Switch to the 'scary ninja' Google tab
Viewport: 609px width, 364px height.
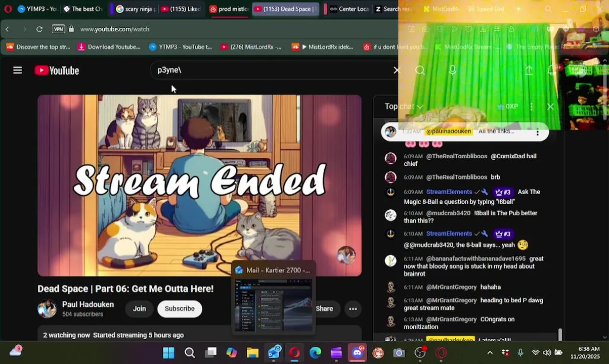coord(135,9)
